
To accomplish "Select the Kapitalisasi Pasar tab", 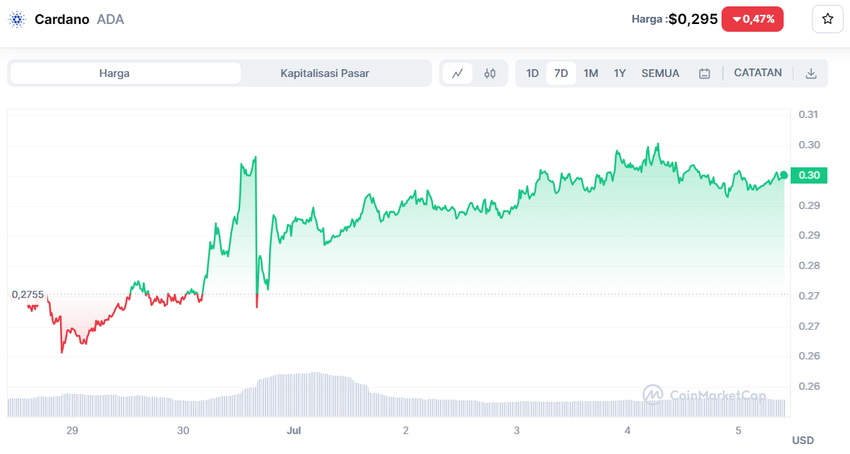I will [325, 73].
